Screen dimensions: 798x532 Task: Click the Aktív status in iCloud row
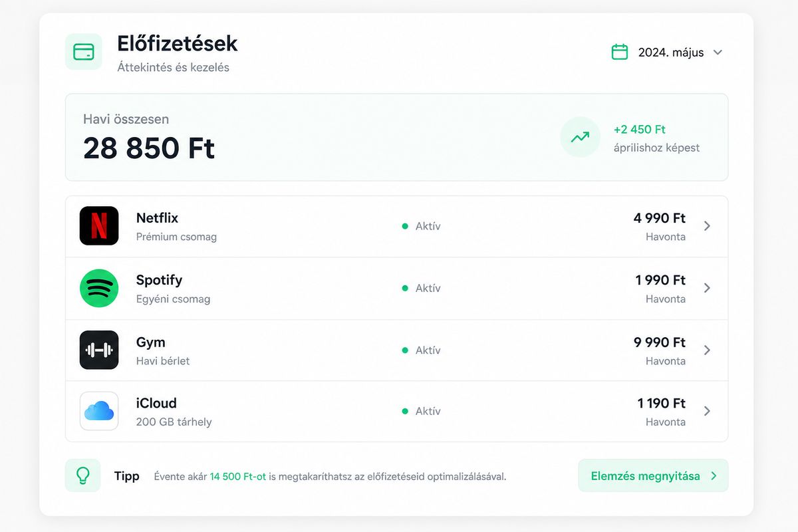421,411
